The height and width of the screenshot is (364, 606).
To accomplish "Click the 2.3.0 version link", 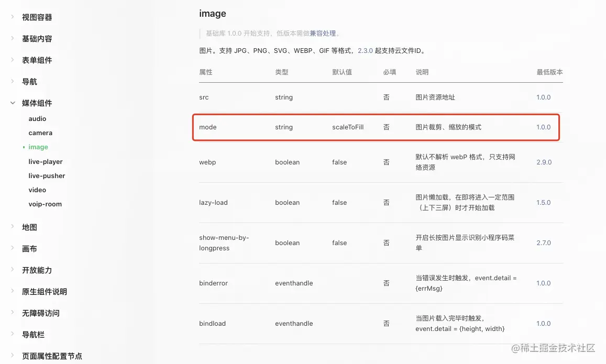I will pos(365,51).
